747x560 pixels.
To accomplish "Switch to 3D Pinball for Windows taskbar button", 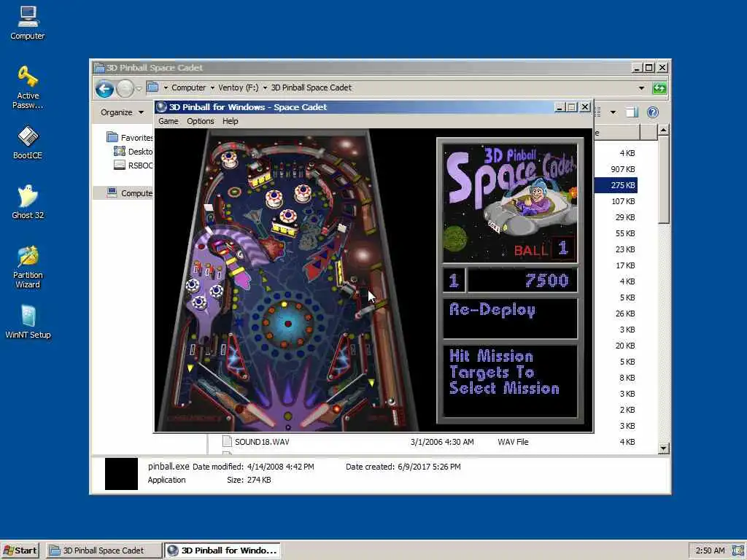I will click(222, 551).
